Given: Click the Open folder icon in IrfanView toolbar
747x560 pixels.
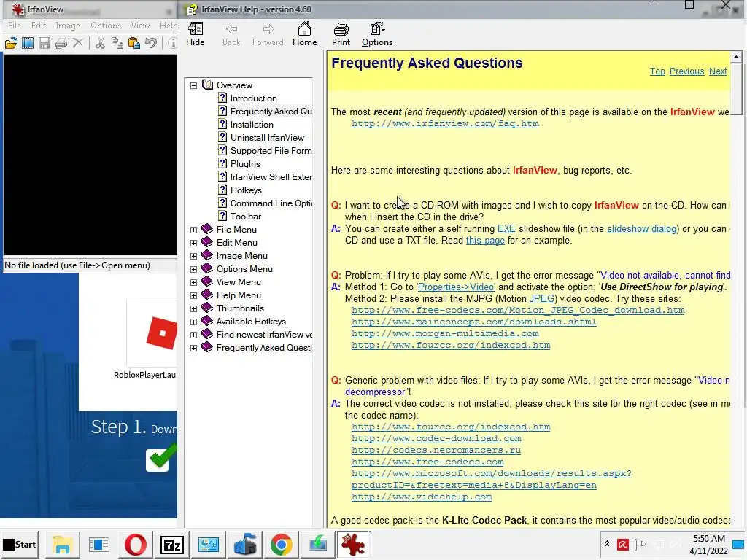Looking at the screenshot, I should (x=10, y=43).
